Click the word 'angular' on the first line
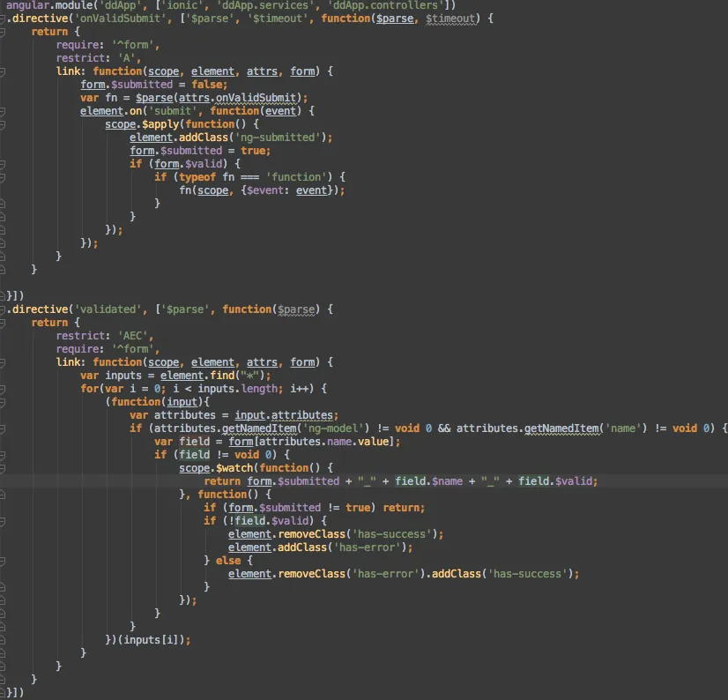The image size is (728, 700). [27, 5]
